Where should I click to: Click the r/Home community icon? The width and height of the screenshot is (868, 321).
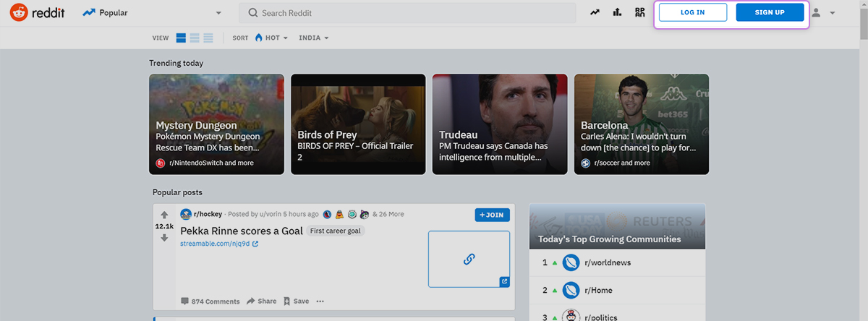point(571,290)
